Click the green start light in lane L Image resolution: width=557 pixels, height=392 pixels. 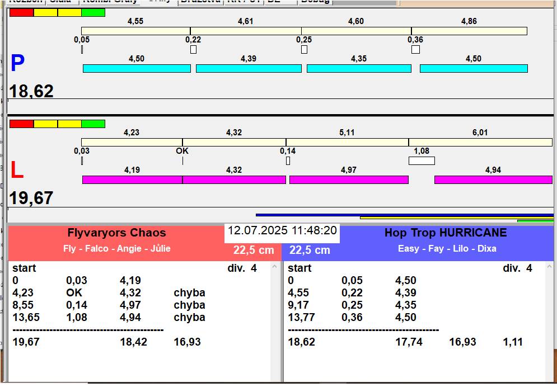93,124
